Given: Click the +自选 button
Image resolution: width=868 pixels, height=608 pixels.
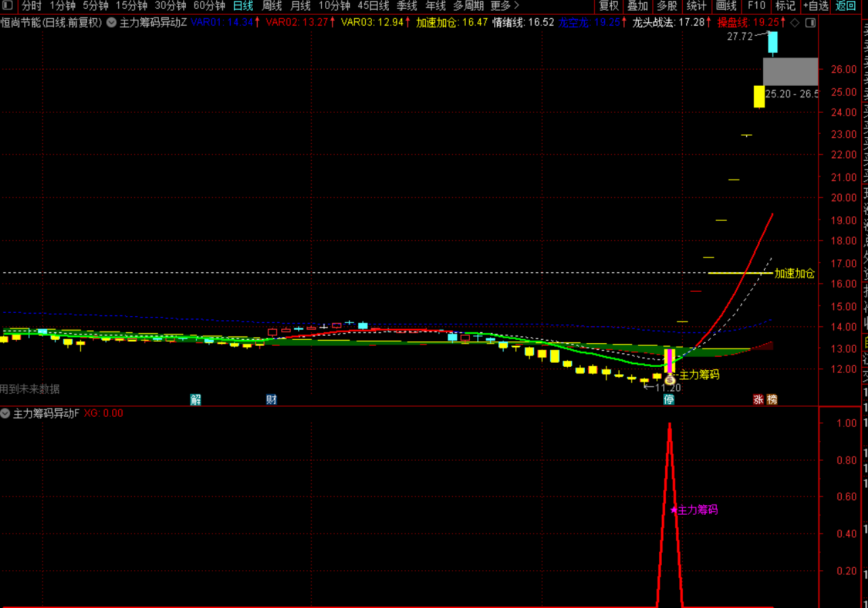Looking at the screenshot, I should 815,6.
